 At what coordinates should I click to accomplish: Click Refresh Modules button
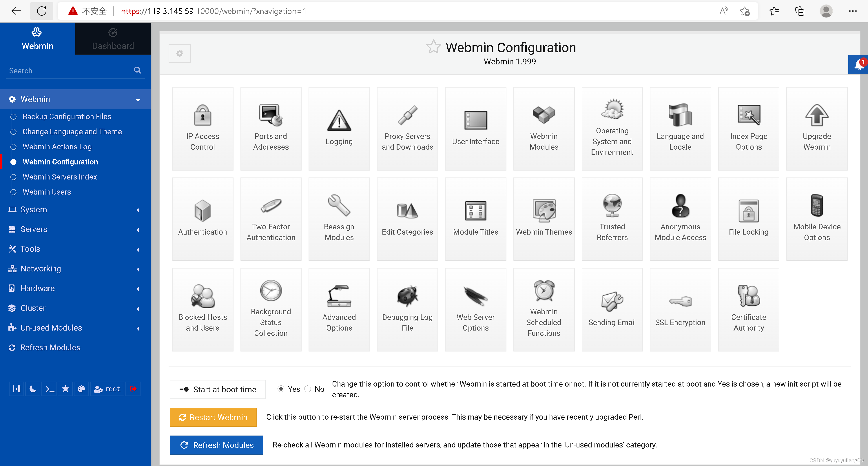(217, 444)
